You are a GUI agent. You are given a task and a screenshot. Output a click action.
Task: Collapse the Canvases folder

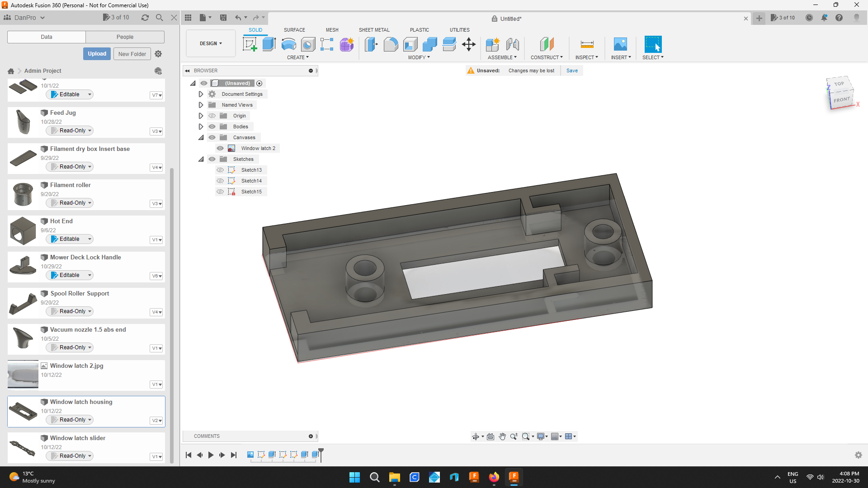coord(201,137)
